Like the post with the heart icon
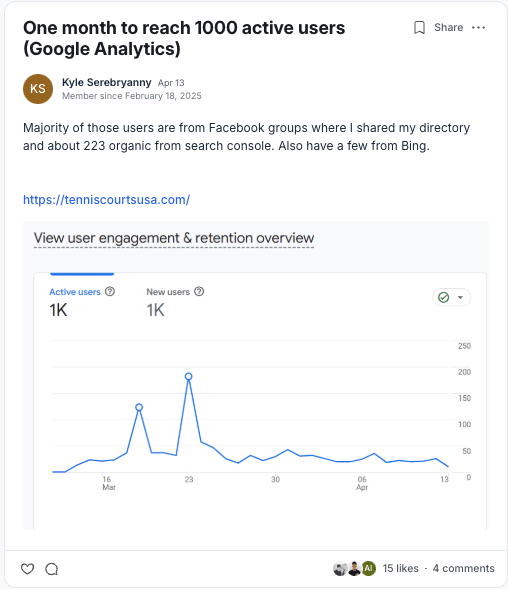The image size is (508, 589). pyautogui.click(x=27, y=569)
